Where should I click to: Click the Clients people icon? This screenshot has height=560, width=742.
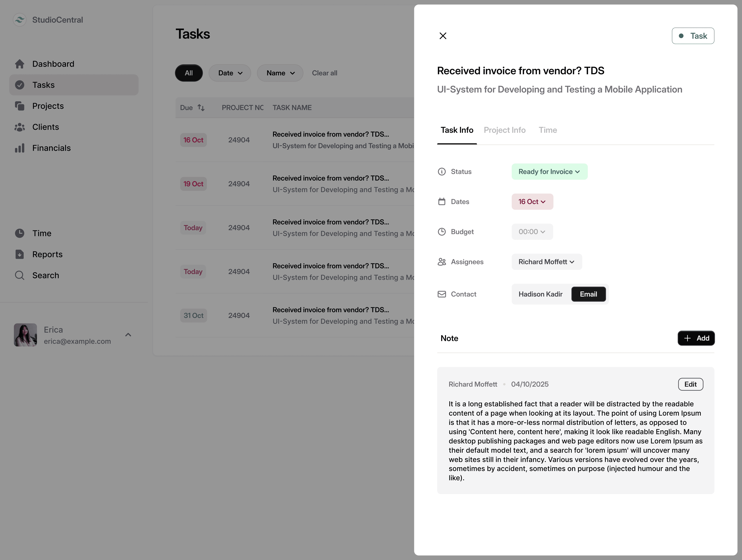19,127
